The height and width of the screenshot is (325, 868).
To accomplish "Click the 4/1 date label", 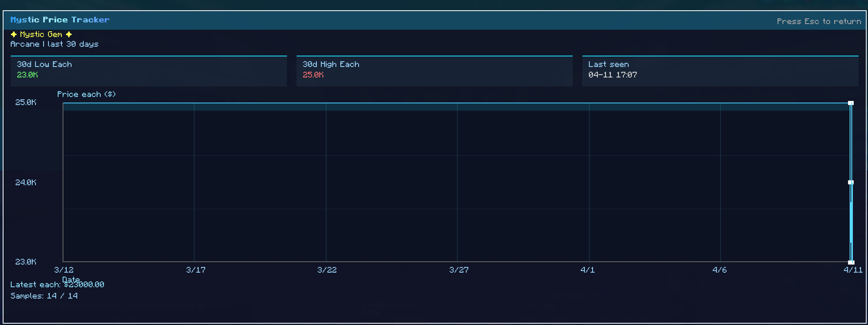I will tap(588, 270).
